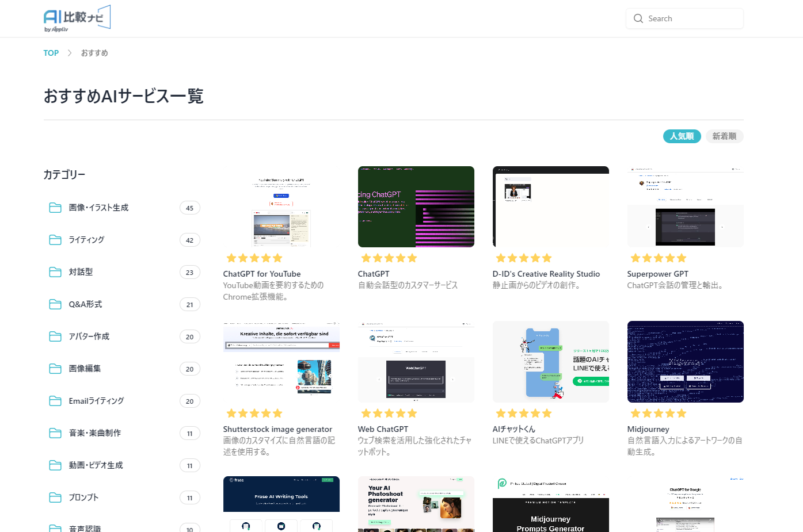Click the star rating of D-ID's Creative Reality Studio
Image resolution: width=803 pixels, height=532 pixels.
[x=524, y=258]
